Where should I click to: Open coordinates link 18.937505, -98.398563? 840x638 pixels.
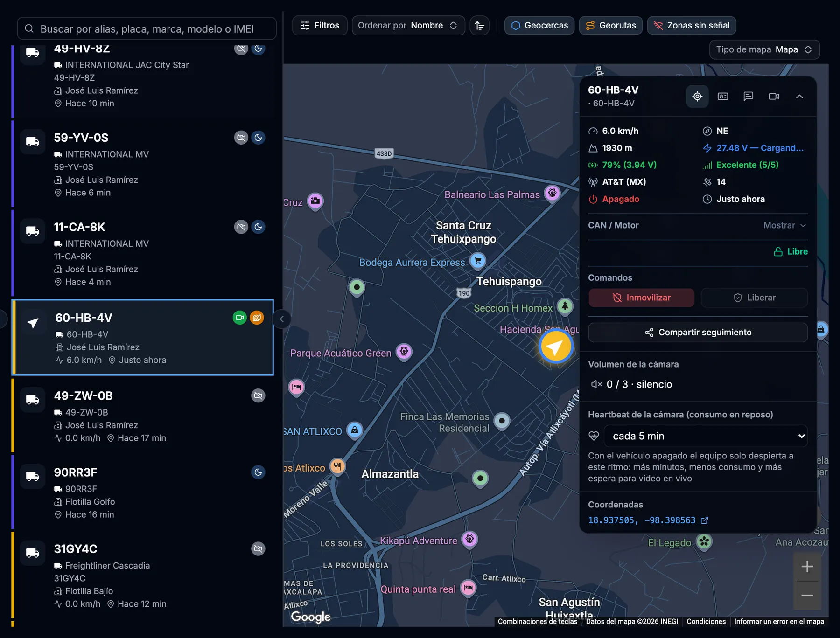pos(648,520)
